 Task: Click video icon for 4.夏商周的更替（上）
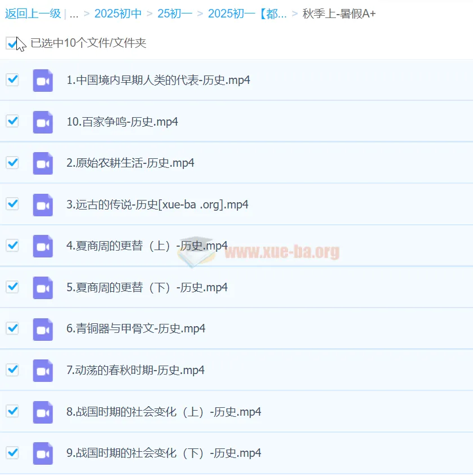tap(42, 246)
